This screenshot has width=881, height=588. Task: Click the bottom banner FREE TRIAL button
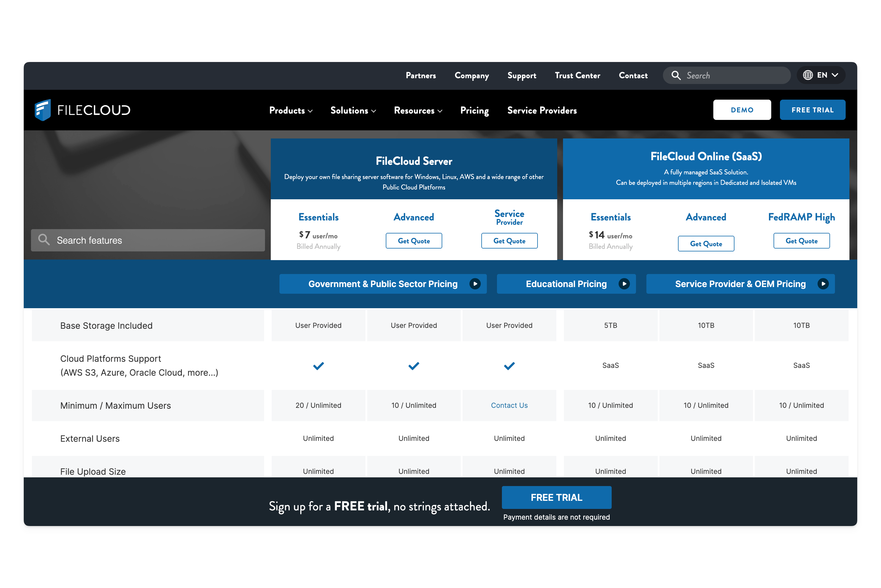556,497
